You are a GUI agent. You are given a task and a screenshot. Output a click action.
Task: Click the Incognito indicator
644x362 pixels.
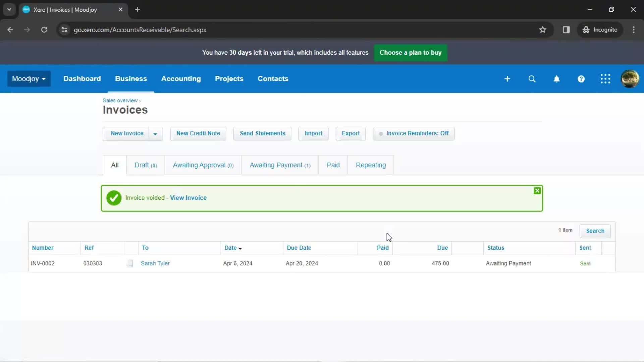click(600, 30)
